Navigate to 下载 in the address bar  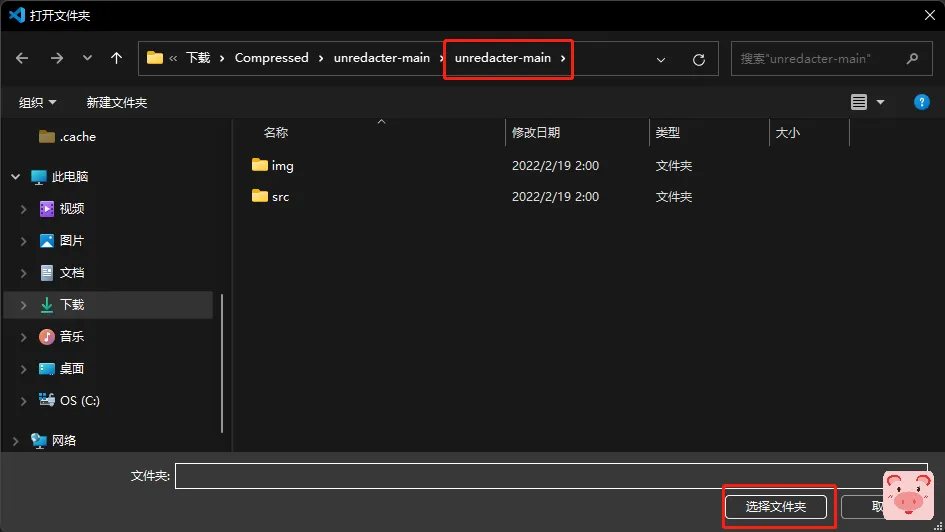[198, 58]
